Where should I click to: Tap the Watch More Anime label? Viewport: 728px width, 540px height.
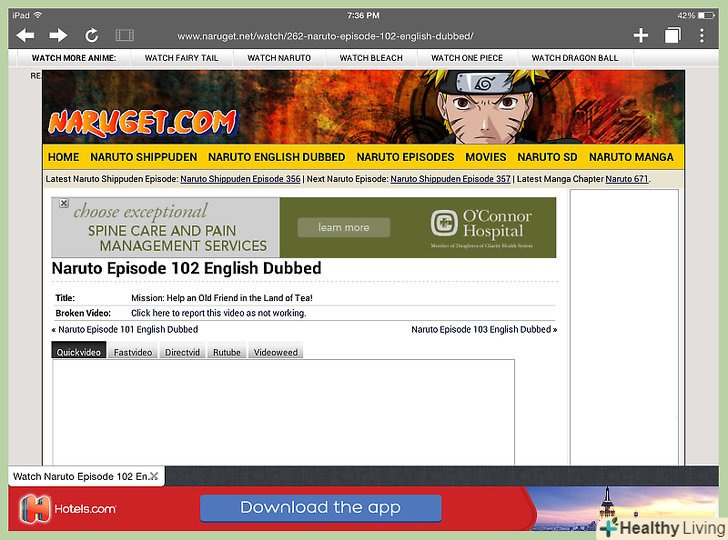(x=74, y=58)
